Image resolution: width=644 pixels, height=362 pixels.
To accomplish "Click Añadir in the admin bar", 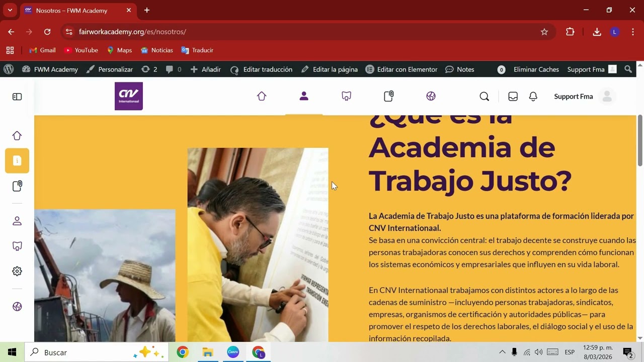I will coord(206,69).
